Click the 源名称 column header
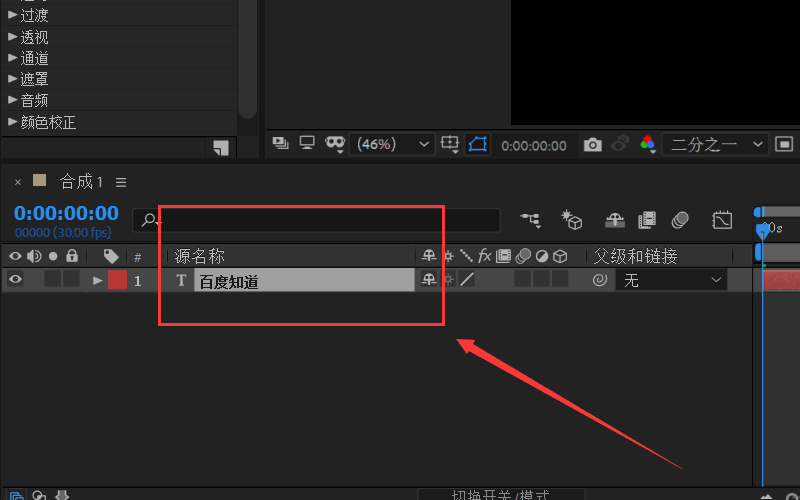The width and height of the screenshot is (800, 500). [199, 256]
